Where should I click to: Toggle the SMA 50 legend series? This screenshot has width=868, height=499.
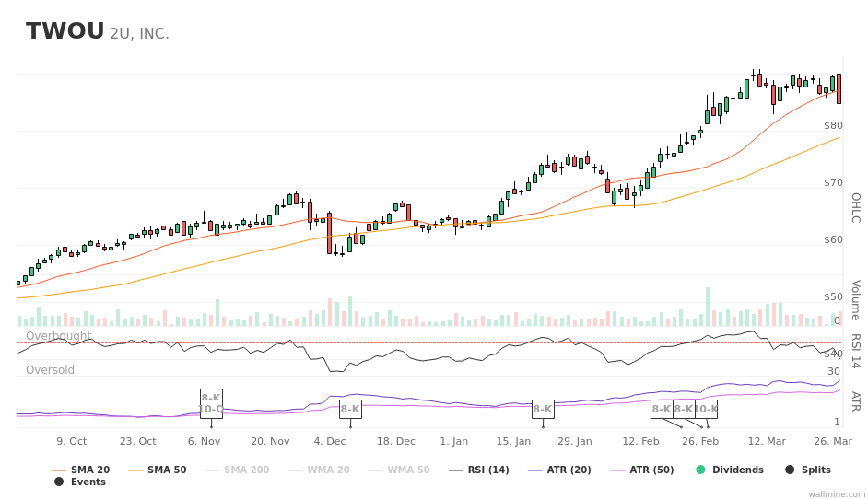tap(158, 470)
